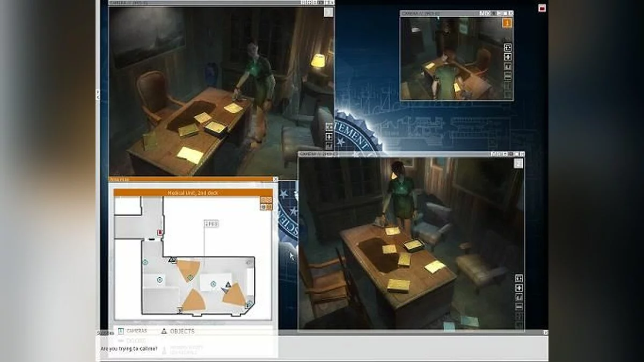Select the camera marker on map's left wall
644x362 pixels.
[x=145, y=262]
